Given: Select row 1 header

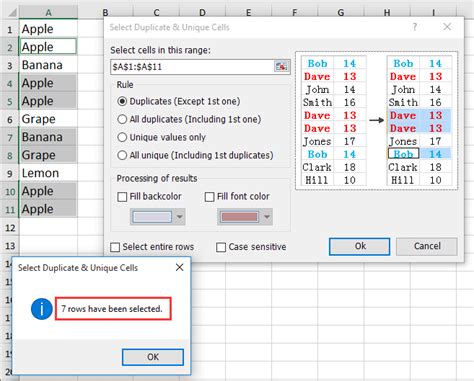Looking at the screenshot, I should pos(10,29).
